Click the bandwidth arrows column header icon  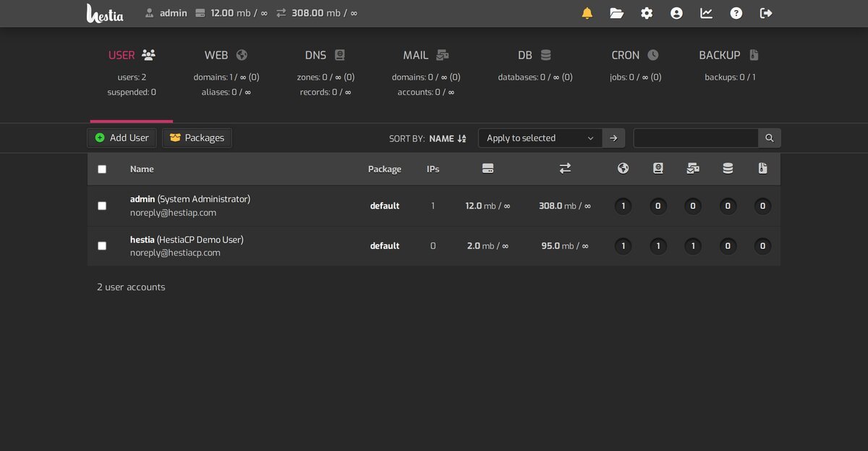click(x=565, y=168)
